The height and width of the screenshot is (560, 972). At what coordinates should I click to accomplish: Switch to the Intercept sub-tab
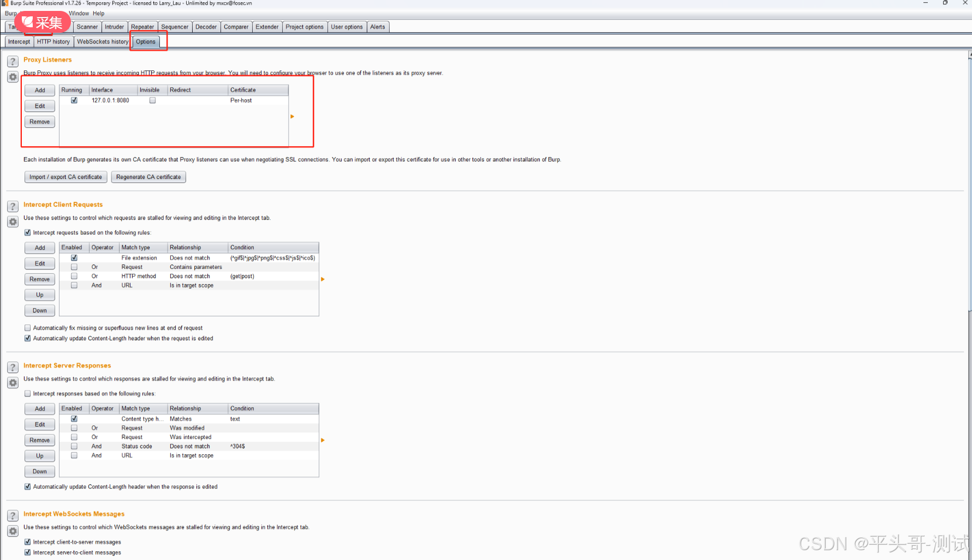click(19, 41)
